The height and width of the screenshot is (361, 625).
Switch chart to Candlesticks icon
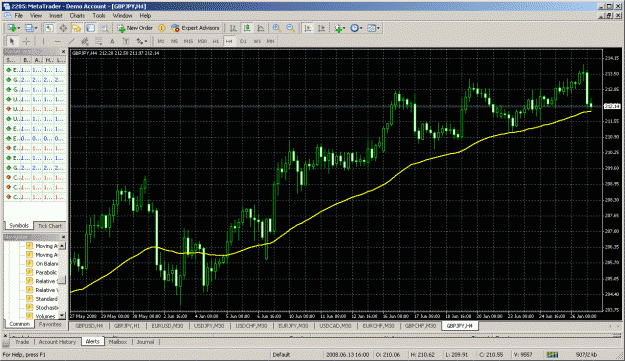click(x=247, y=28)
